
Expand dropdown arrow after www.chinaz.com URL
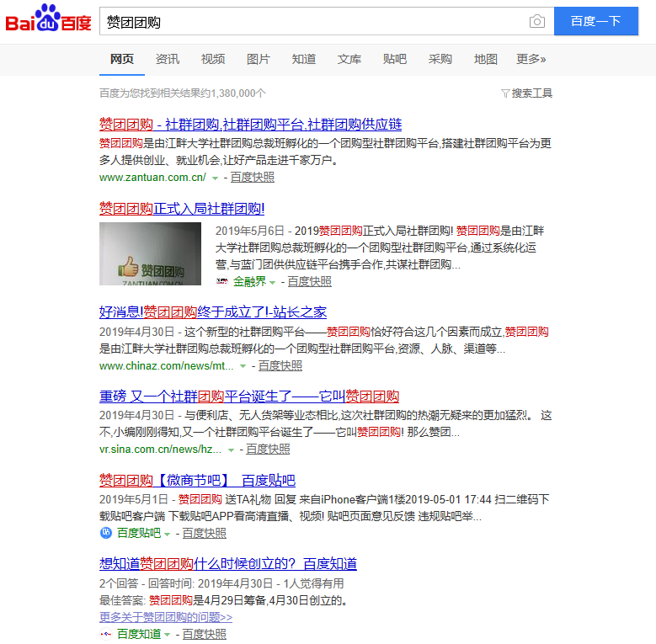(243, 366)
